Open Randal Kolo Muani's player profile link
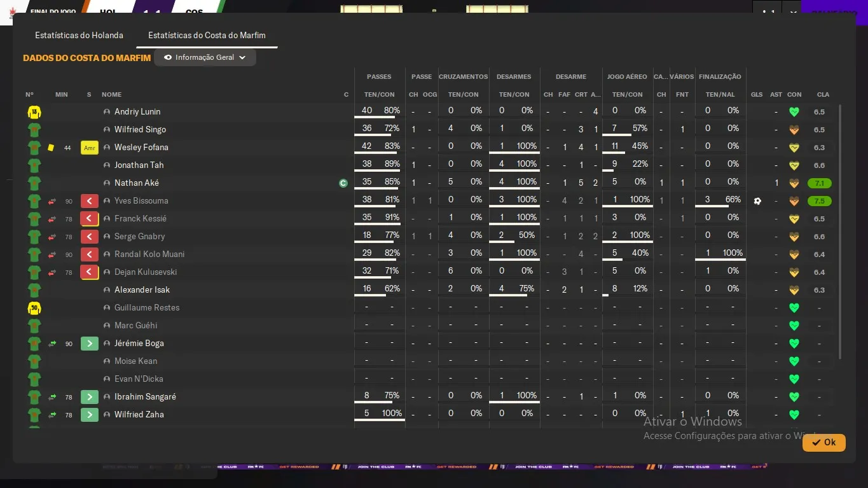Screen dimensions: 868x488 tap(149, 254)
